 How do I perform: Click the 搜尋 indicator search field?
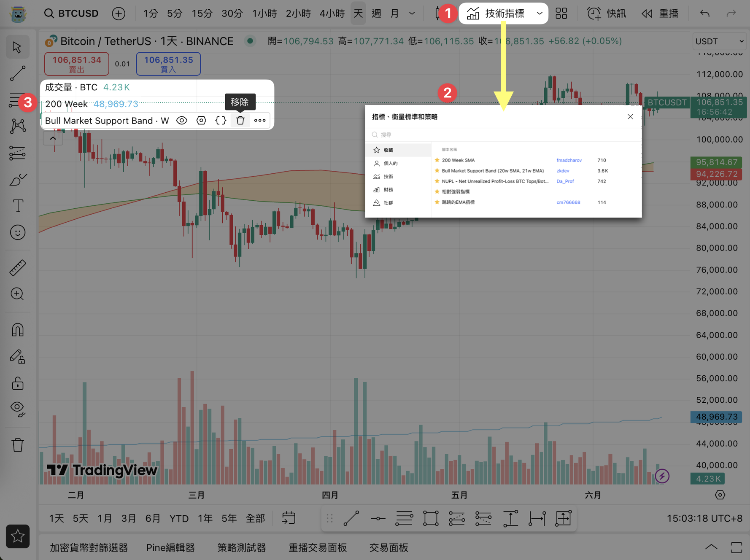coord(504,135)
